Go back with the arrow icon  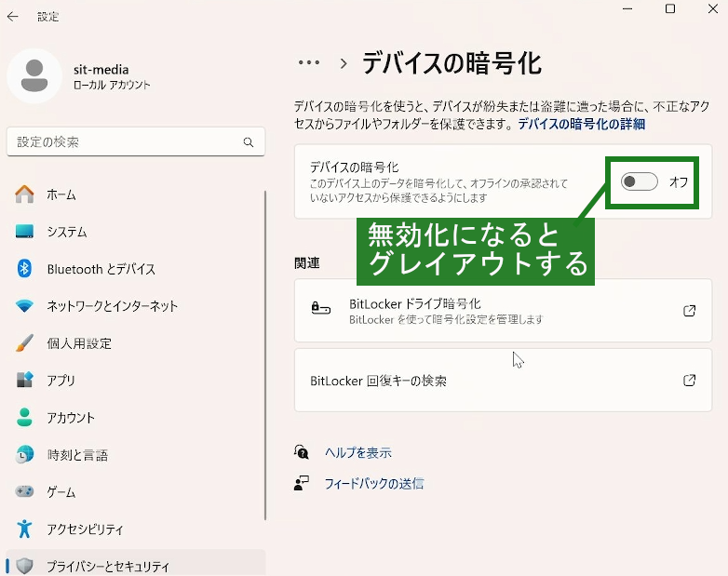tap(13, 17)
